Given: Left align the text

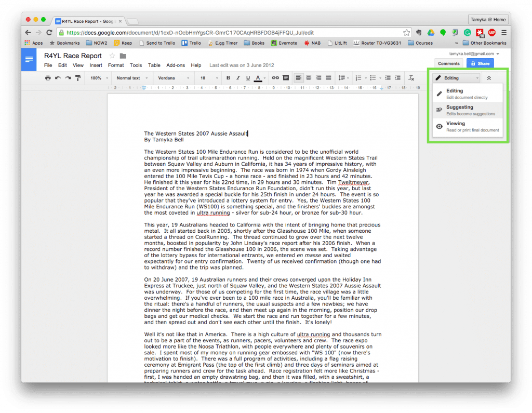Looking at the screenshot, I should [x=298, y=78].
